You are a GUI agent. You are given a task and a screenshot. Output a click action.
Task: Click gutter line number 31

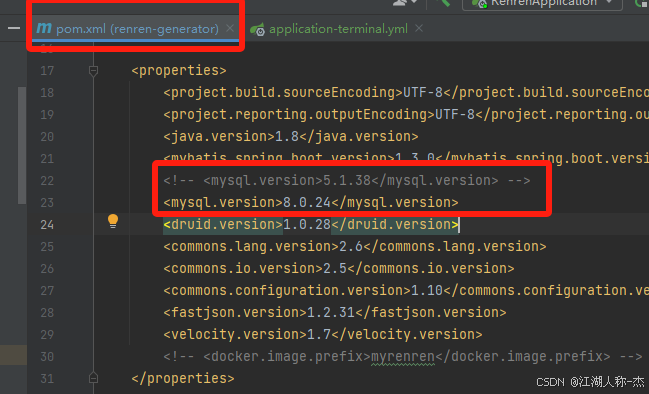[47, 379]
